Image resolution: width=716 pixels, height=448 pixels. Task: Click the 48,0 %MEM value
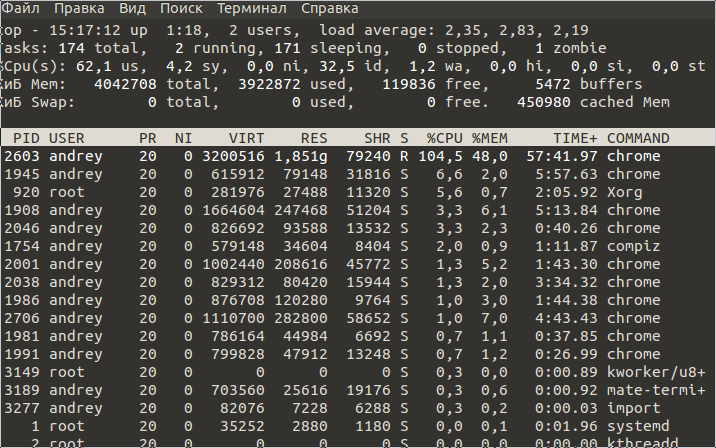click(490, 156)
